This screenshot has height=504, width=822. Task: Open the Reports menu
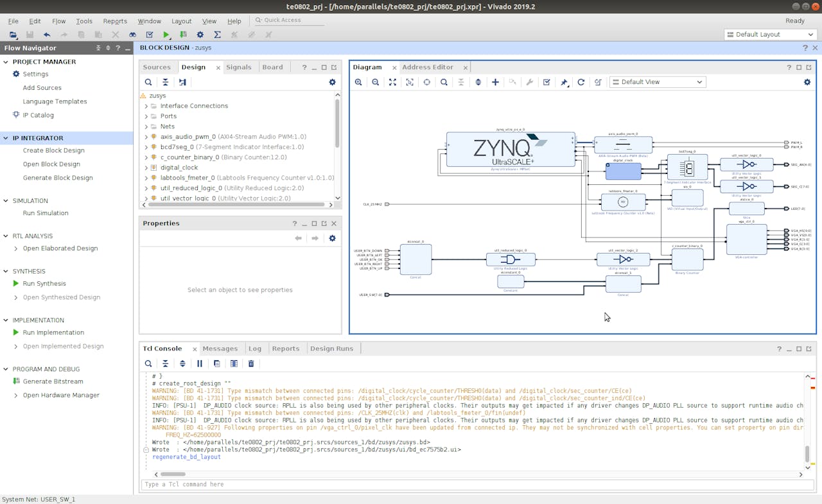tap(115, 21)
